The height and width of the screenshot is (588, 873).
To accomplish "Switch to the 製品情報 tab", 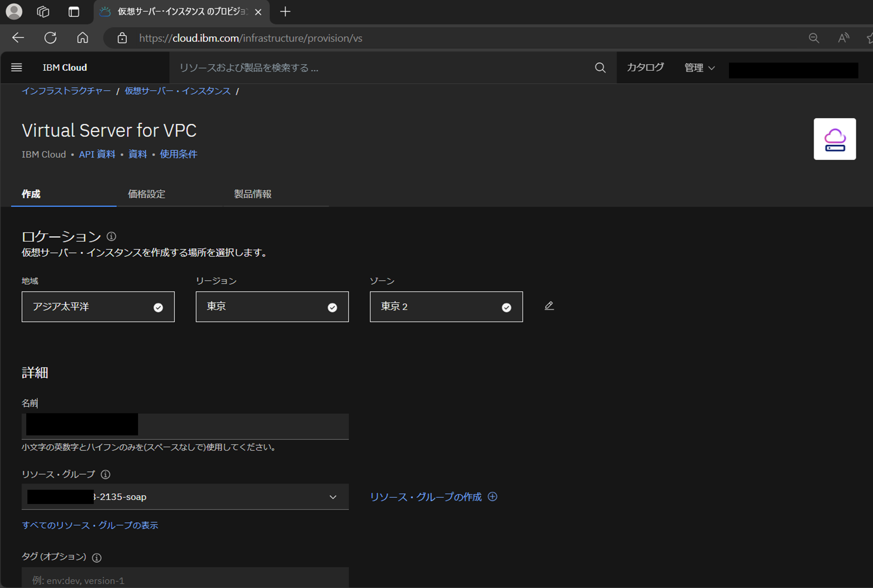I will (x=253, y=194).
